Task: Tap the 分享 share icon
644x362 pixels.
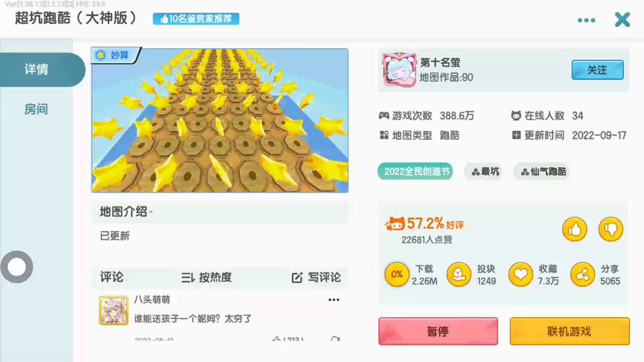Action: 583,275
